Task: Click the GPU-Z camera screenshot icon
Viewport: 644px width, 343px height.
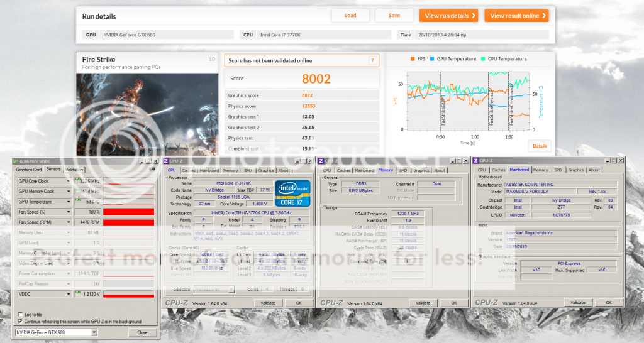Action: click(x=152, y=170)
